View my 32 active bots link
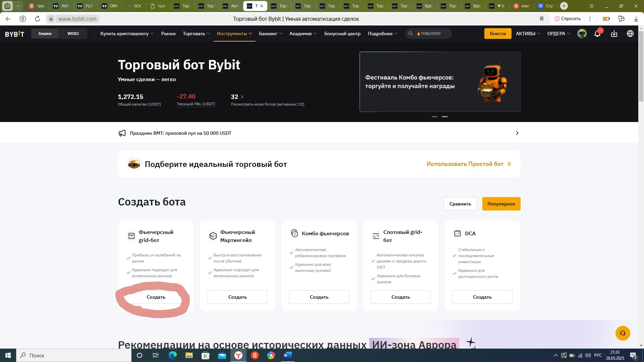Image resolution: width=644 pixels, height=362 pixels. [x=267, y=100]
